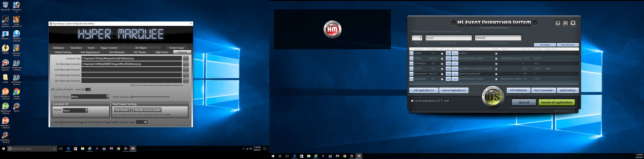This screenshot has height=159, width=644.
Task: Click the game name field showing joust
Action: click(x=449, y=38)
